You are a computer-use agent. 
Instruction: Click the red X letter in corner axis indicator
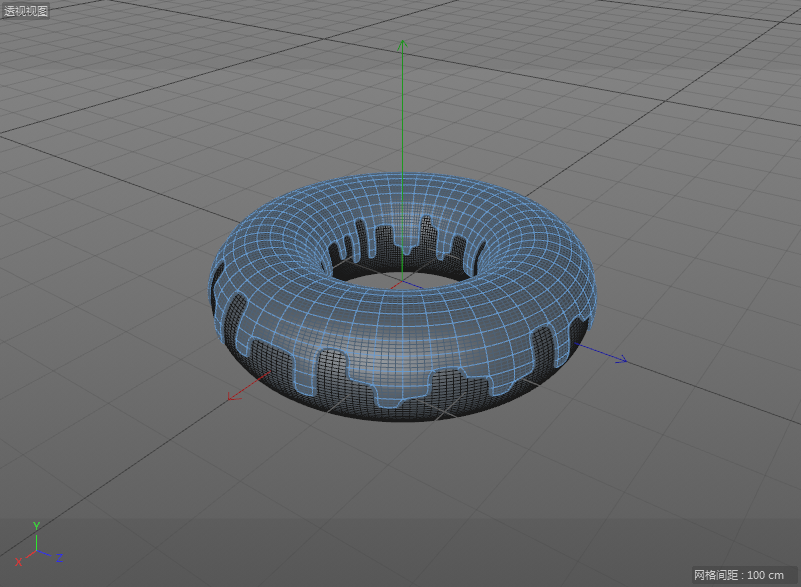[18, 563]
